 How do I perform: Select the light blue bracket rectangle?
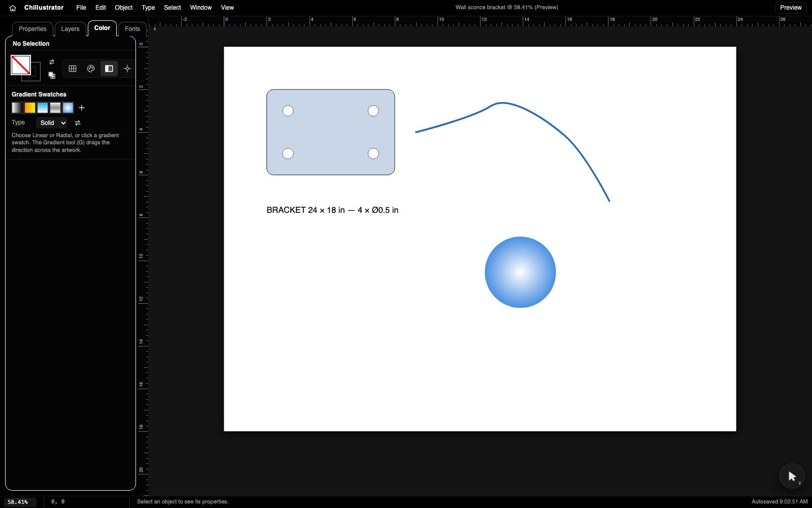pos(330,132)
